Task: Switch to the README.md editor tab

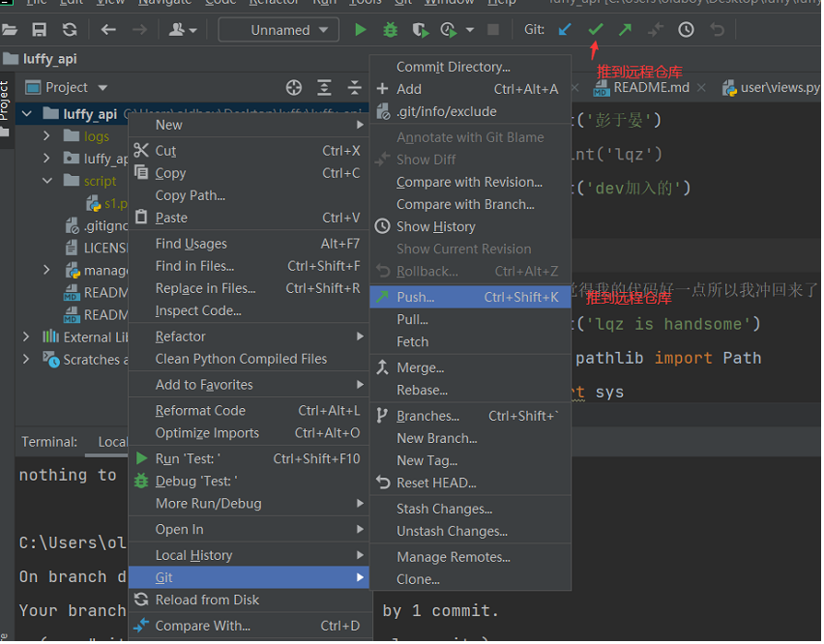Action: click(651, 87)
